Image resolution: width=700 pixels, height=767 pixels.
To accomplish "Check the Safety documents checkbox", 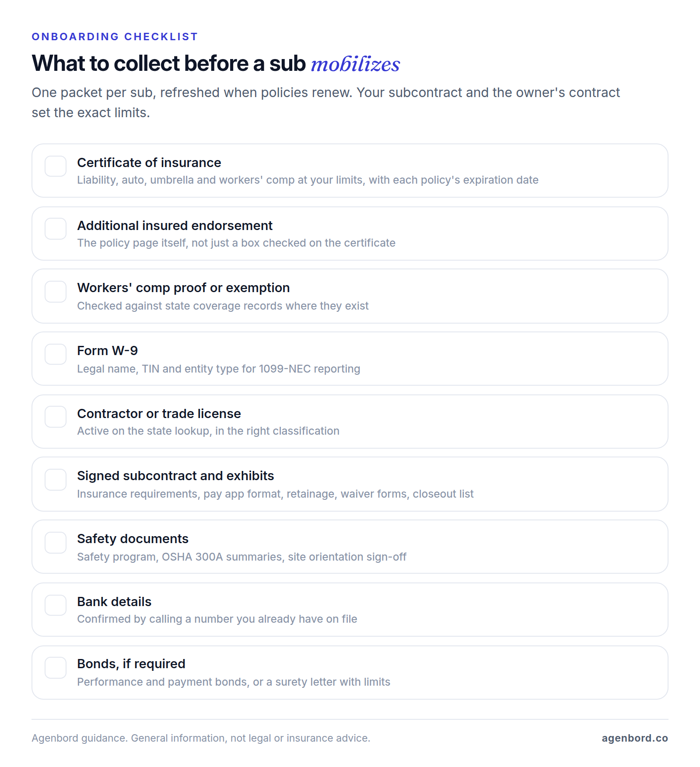I will [56, 543].
